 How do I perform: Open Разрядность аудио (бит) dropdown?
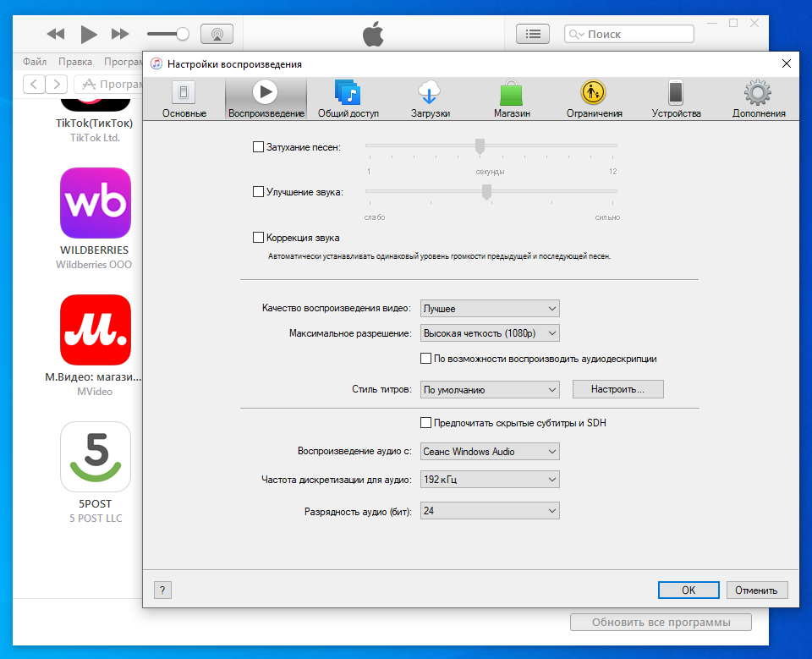click(x=490, y=511)
